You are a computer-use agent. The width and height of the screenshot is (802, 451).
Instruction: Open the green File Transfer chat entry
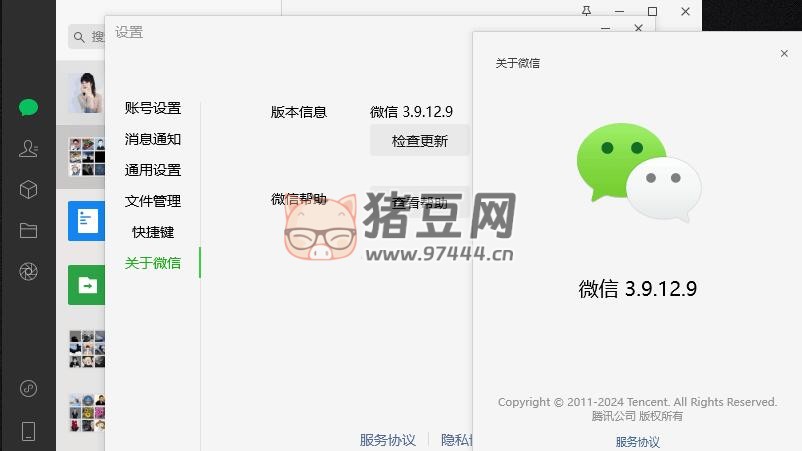click(85, 285)
